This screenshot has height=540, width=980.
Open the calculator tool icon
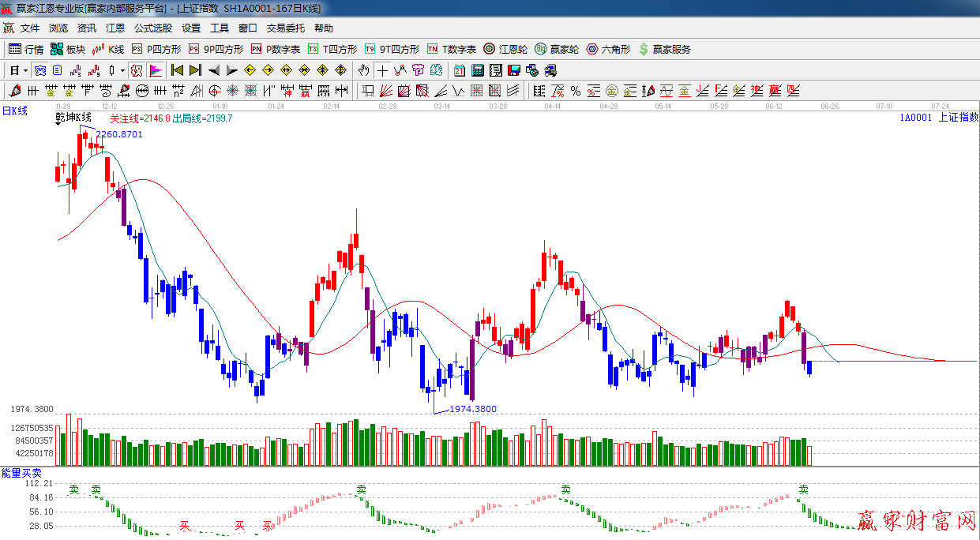478,70
